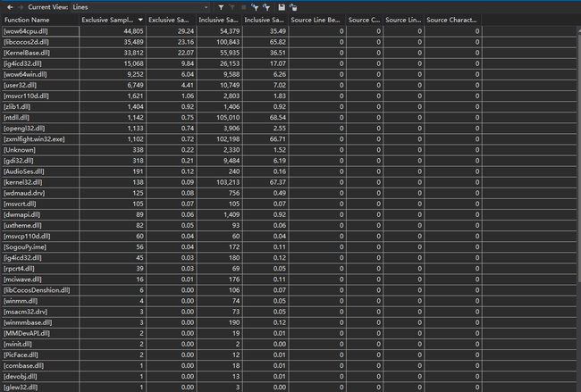Click the 100,843 inclusive samples cell
The height and width of the screenshot is (392, 581).
point(220,42)
